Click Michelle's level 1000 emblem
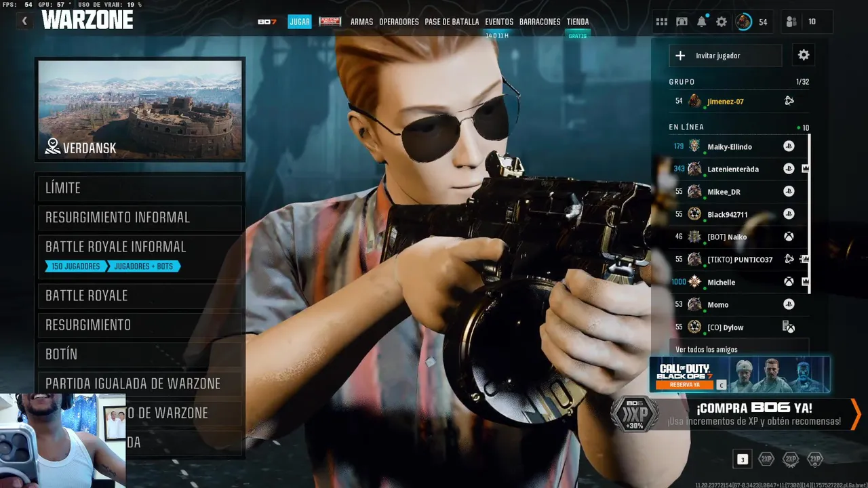 pos(694,281)
